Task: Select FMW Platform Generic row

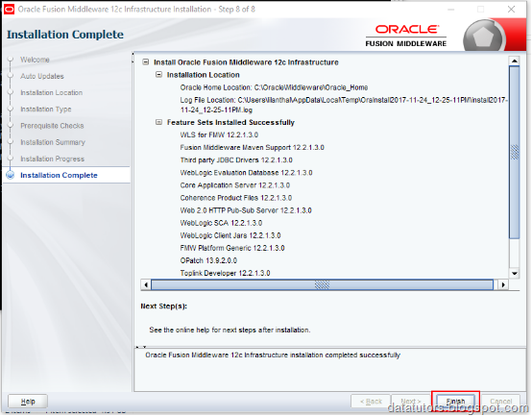Action: 232,248
